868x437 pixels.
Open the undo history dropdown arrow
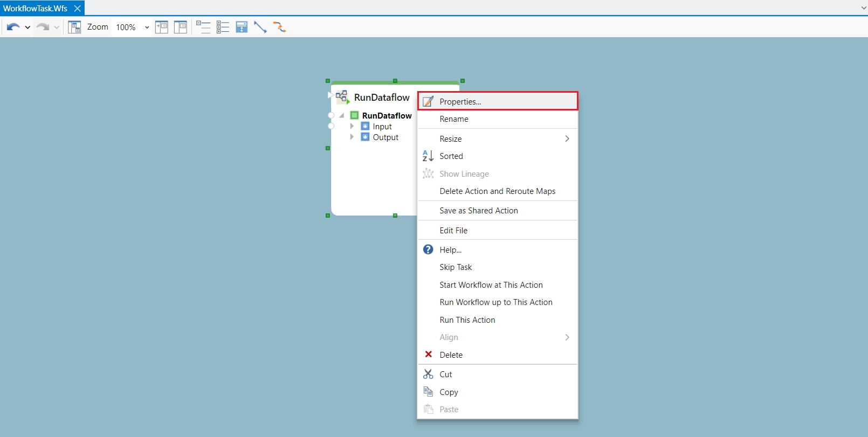27,27
